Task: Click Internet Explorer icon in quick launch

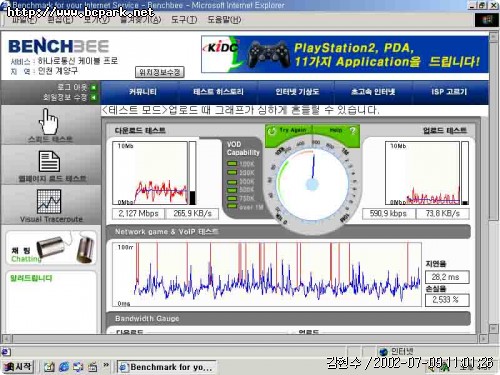Action: (x=64, y=367)
